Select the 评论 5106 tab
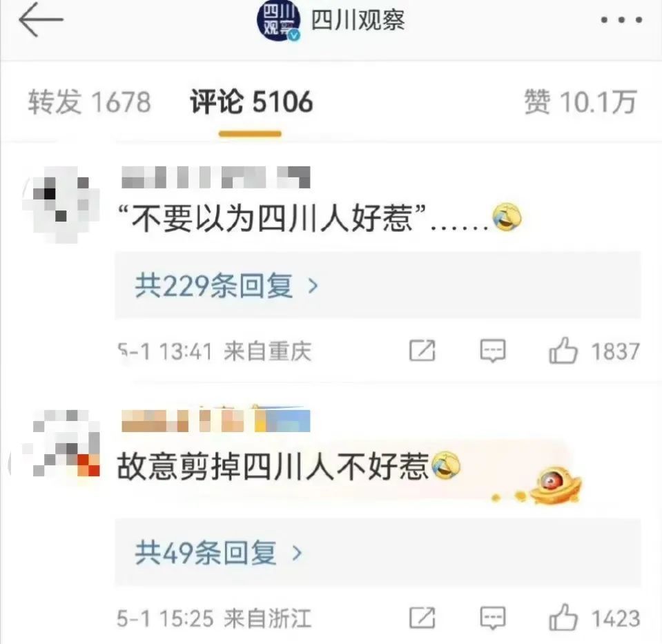This screenshot has height=644, width=662. coord(251,101)
